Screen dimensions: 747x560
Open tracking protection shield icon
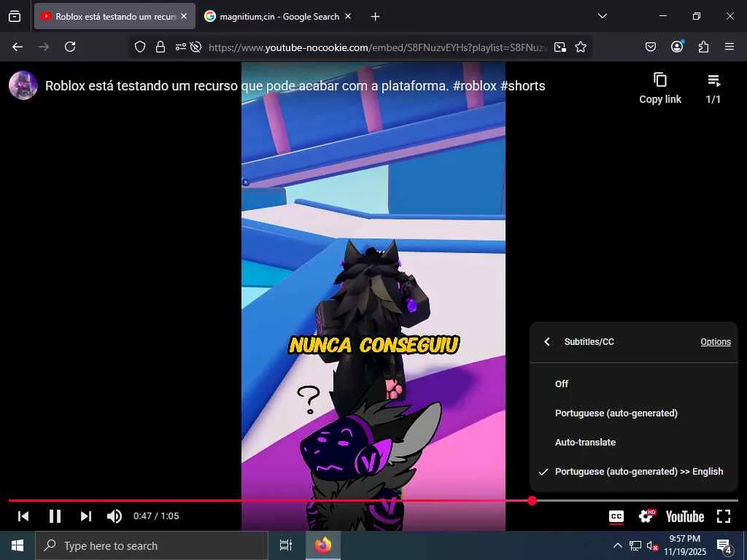point(139,47)
